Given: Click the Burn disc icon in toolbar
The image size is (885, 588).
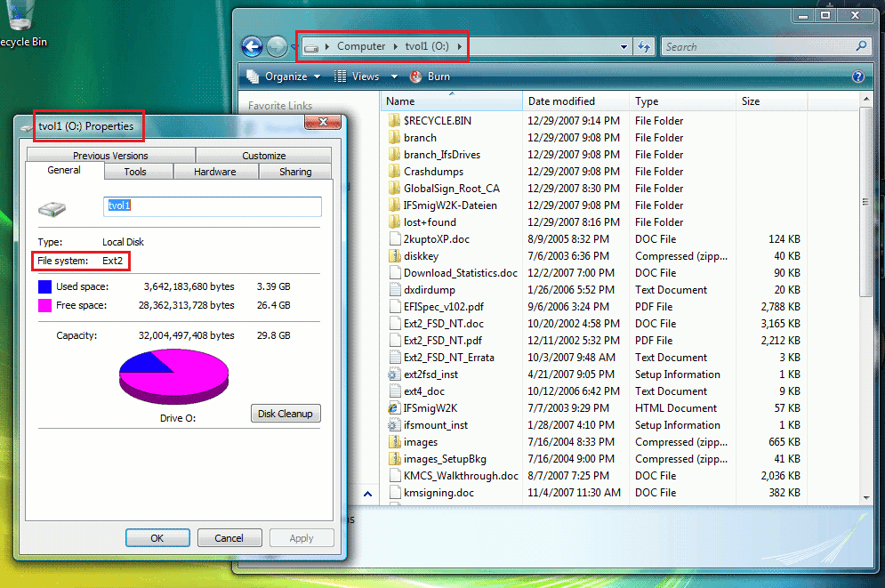Looking at the screenshot, I should point(416,77).
